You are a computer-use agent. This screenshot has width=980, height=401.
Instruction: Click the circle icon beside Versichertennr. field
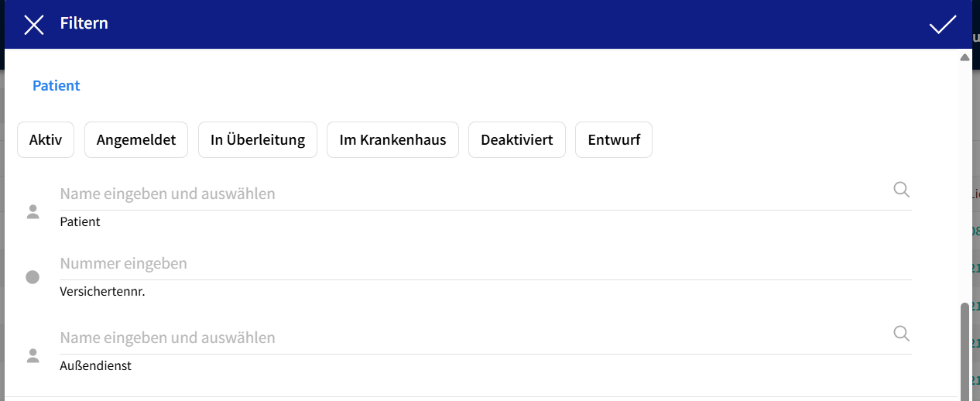(33, 277)
